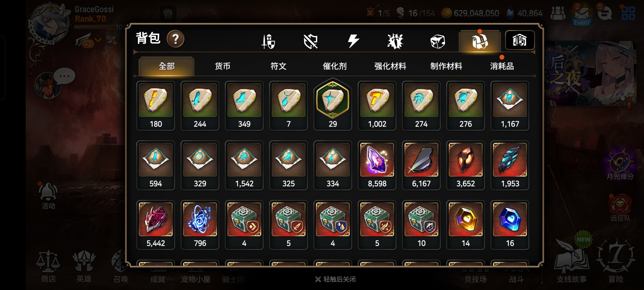
Task: Switch to the 货币 tab
Action: 222,66
